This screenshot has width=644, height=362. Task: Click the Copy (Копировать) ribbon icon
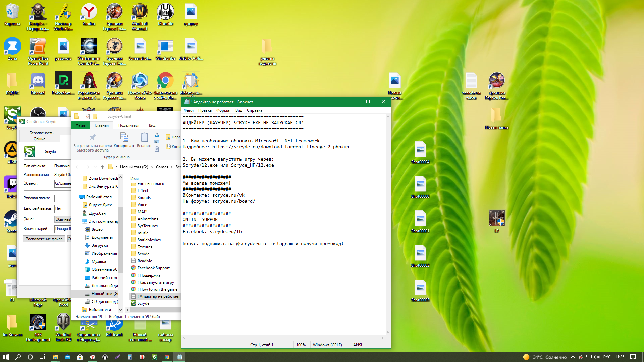124,137
